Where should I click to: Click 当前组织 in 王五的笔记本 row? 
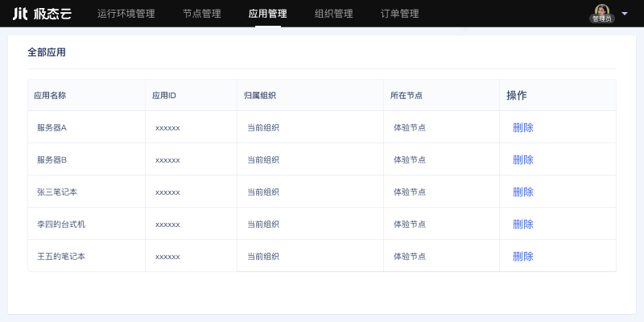pyautogui.click(x=263, y=257)
